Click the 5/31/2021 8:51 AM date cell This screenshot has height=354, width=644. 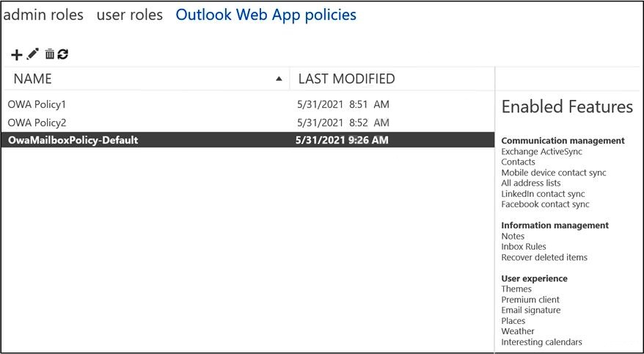(343, 104)
